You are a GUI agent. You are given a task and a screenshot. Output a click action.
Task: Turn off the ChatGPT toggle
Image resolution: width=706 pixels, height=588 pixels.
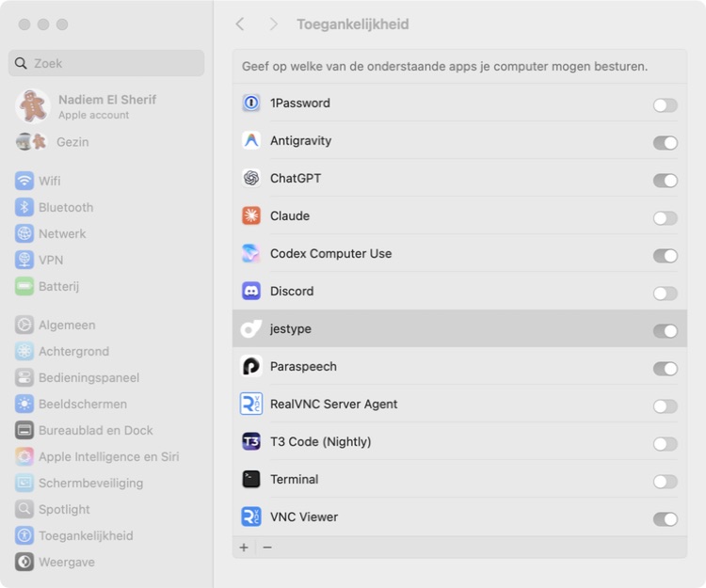coord(665,181)
